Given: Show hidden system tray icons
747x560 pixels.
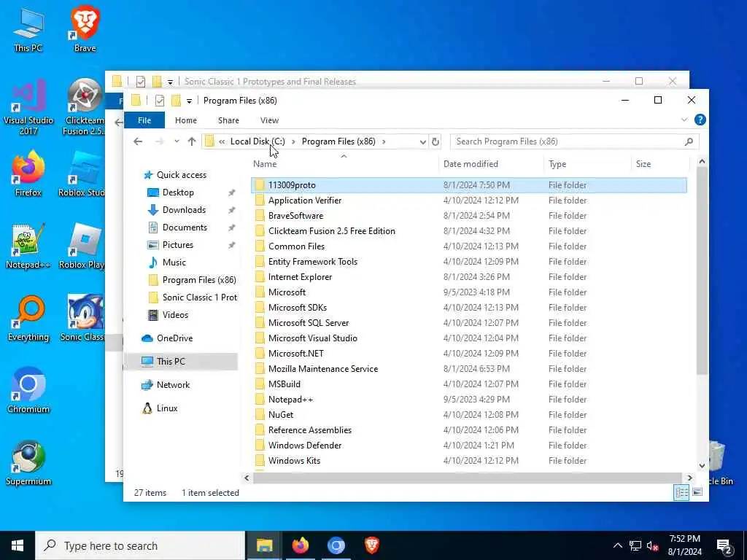Looking at the screenshot, I should (x=617, y=545).
